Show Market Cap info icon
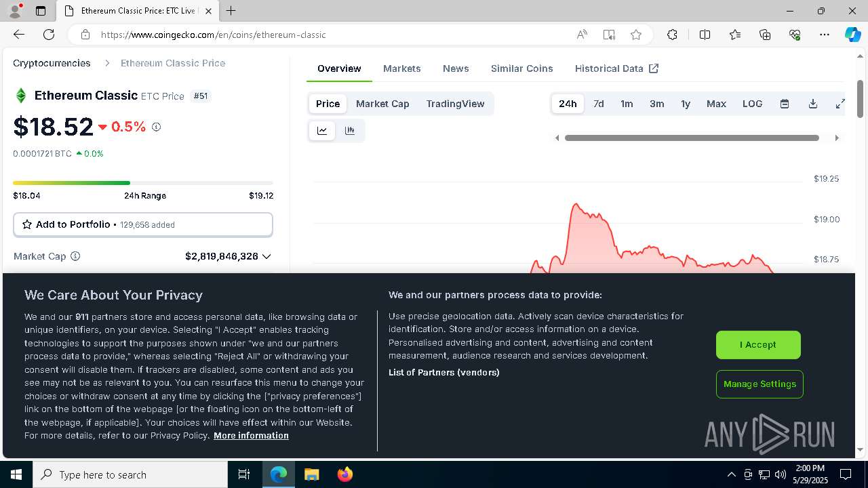 (75, 256)
